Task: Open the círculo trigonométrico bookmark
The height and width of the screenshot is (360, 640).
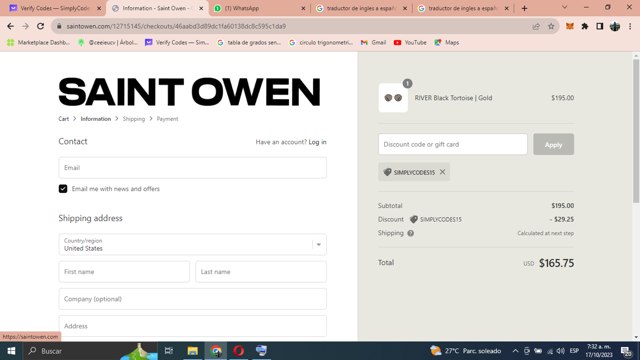Action: (x=321, y=42)
